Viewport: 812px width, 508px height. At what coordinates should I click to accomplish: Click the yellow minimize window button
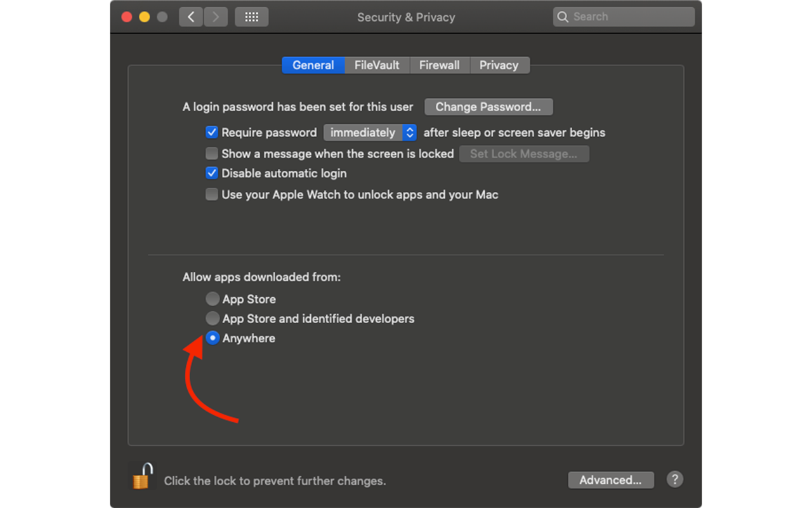(x=145, y=17)
